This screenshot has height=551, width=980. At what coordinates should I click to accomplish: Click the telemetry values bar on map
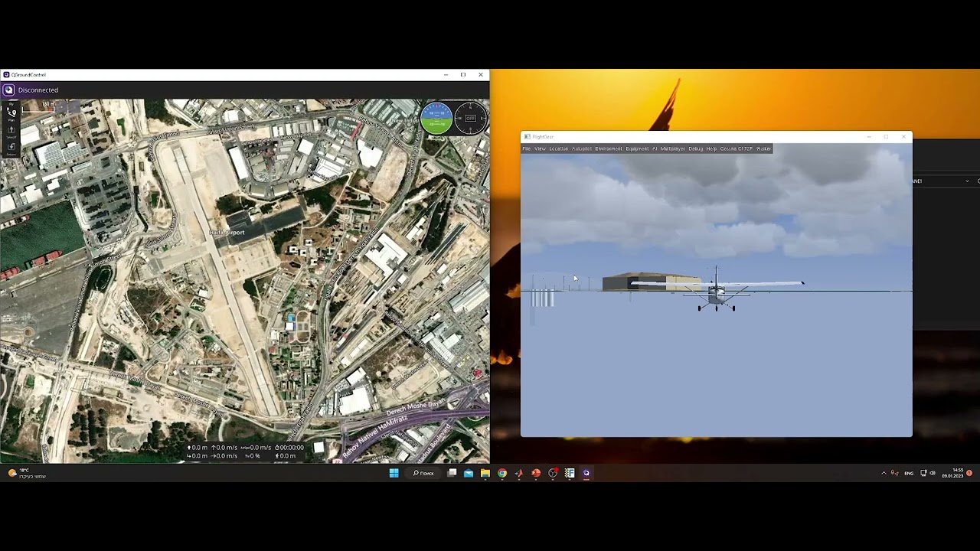point(245,452)
